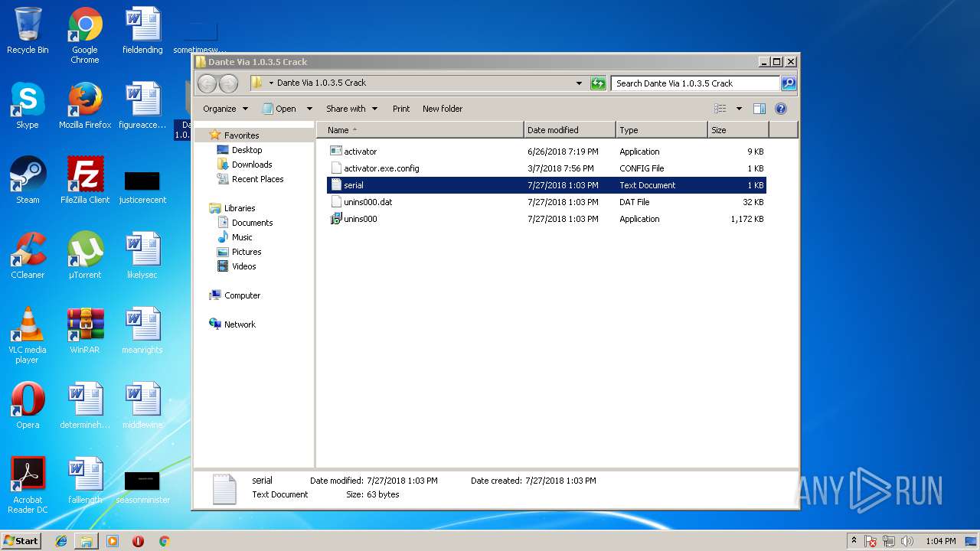This screenshot has height=551, width=980.
Task: Sort by Date modified column header
Action: [x=570, y=130]
